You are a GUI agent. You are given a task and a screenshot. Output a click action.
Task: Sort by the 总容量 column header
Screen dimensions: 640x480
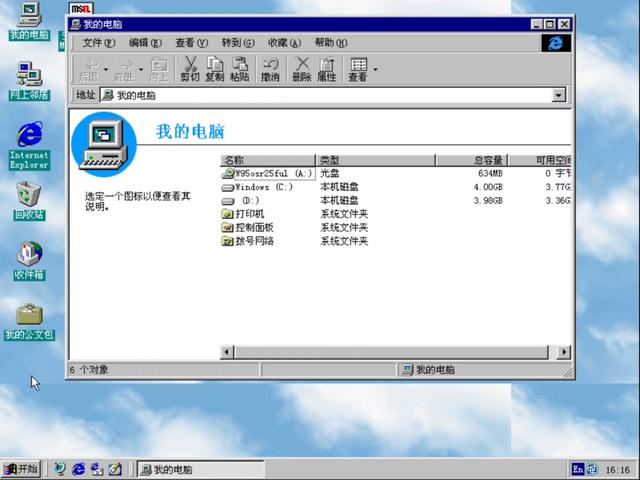click(471, 160)
